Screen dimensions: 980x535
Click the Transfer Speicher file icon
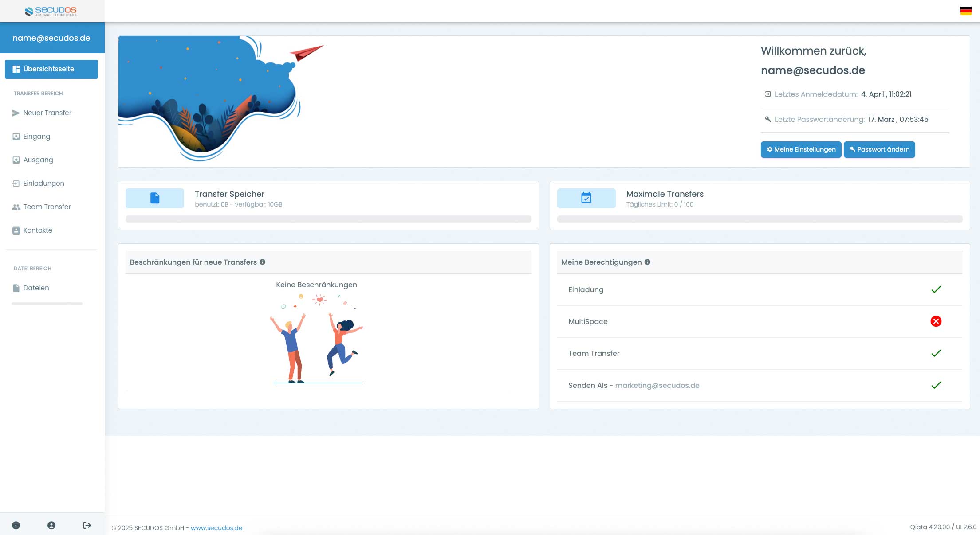[155, 198]
